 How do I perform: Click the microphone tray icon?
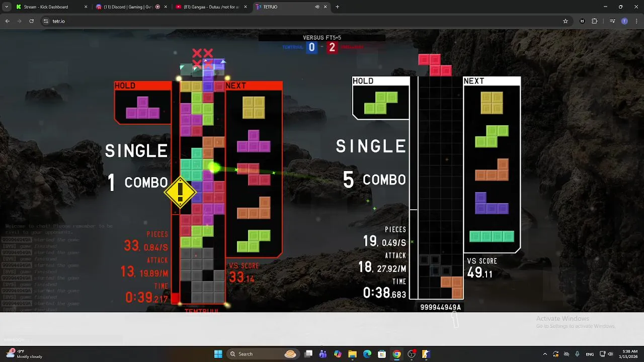tap(577, 354)
